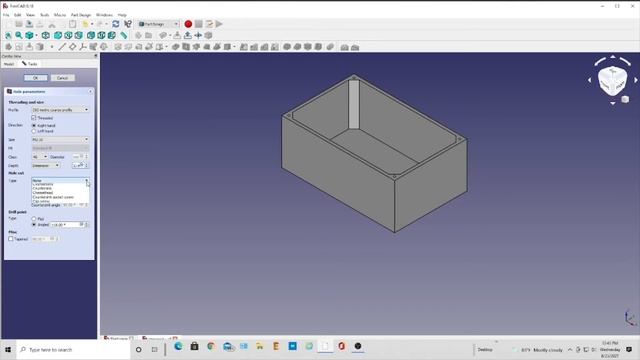Image resolution: width=640 pixels, height=360 pixels.
Task: Open the mini cube menu below navigation cube
Action: coord(625,99)
